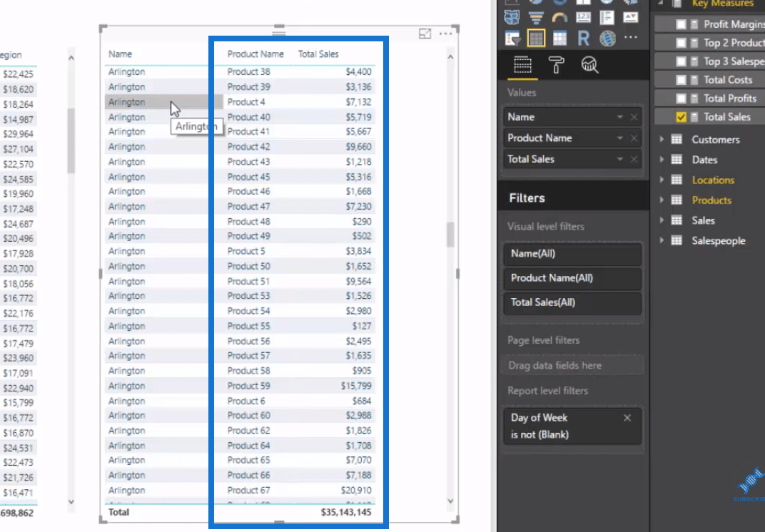Image resolution: width=765 pixels, height=532 pixels.
Task: Switch to the Fields well tab
Action: (x=522, y=65)
